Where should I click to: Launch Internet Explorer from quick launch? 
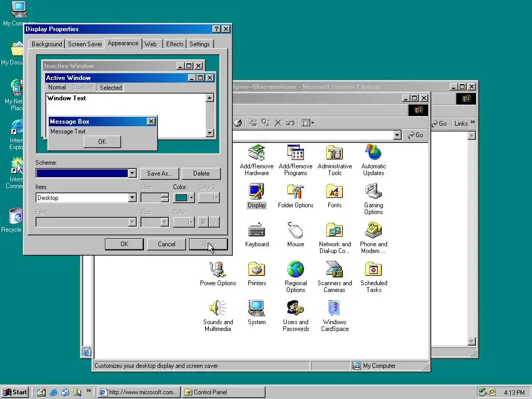54,392
